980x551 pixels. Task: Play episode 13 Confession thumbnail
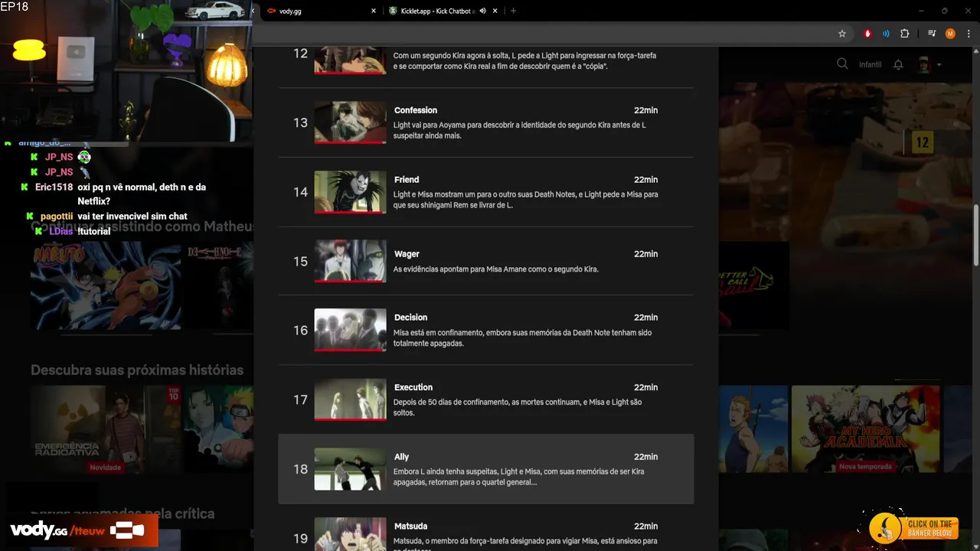tap(350, 122)
